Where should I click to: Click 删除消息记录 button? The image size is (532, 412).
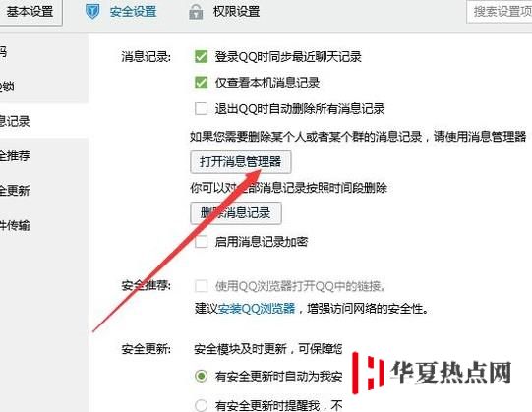coord(236,213)
